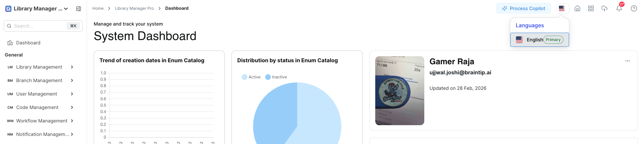Click the US flag language icon
Viewport: 644px width, 144px height.
[562, 8]
